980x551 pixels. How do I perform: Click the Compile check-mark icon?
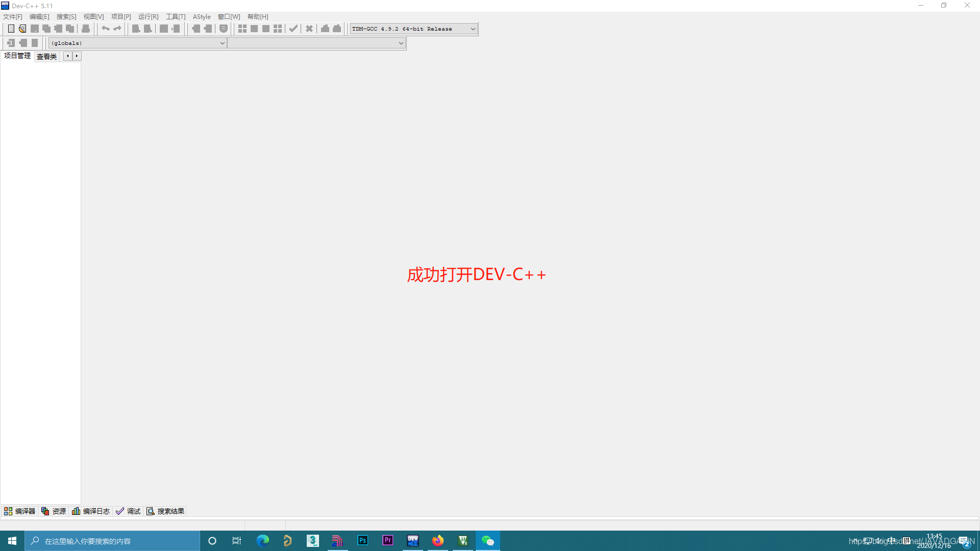[293, 29]
